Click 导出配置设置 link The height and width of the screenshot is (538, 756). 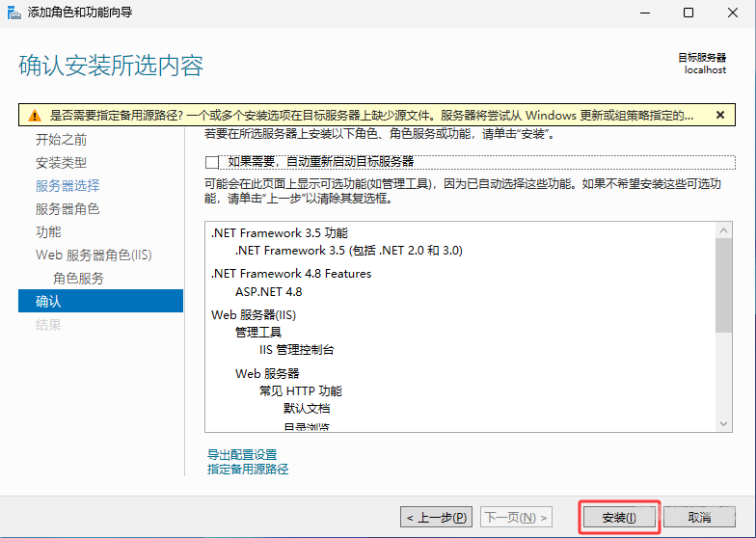click(x=242, y=455)
